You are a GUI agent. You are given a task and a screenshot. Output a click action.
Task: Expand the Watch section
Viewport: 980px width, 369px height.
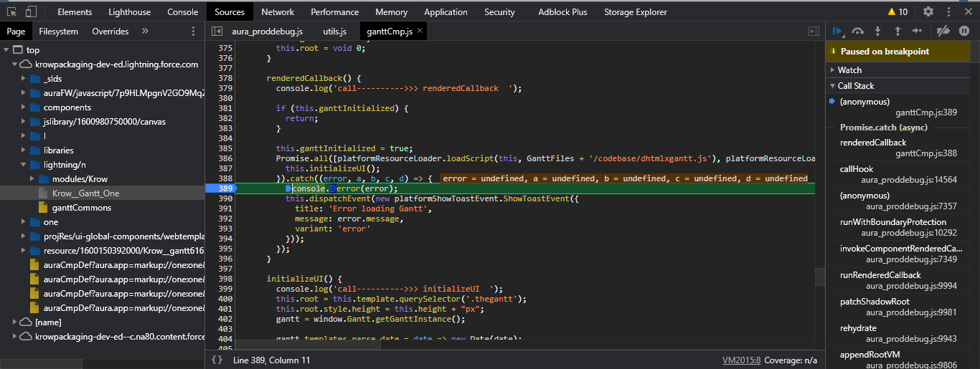tap(849, 70)
